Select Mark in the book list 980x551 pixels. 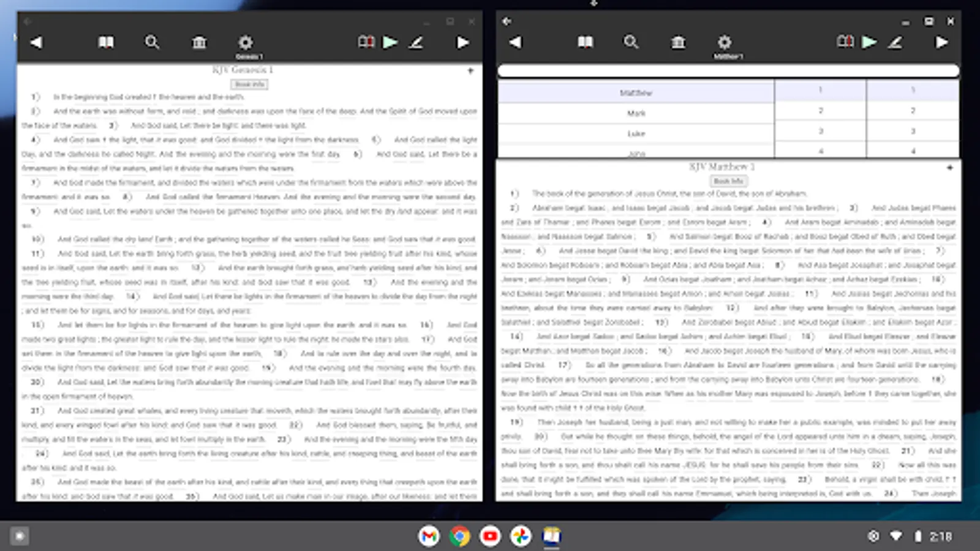coord(636,113)
